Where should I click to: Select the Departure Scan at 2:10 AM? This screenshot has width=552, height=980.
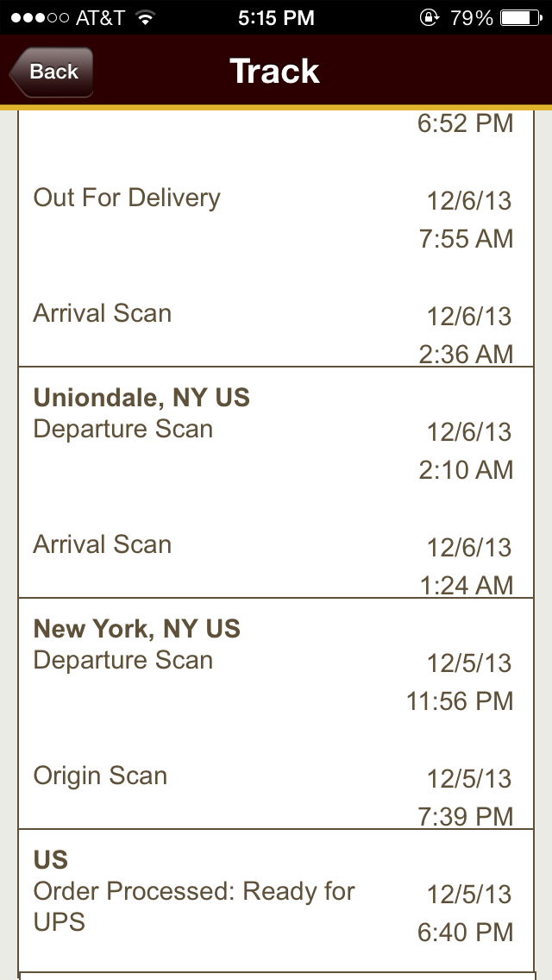[123, 429]
